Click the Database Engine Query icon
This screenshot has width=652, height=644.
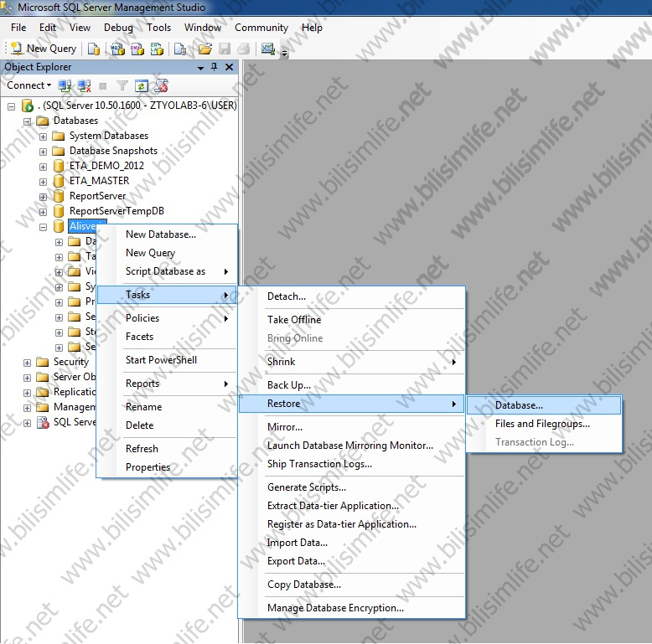[x=95, y=49]
